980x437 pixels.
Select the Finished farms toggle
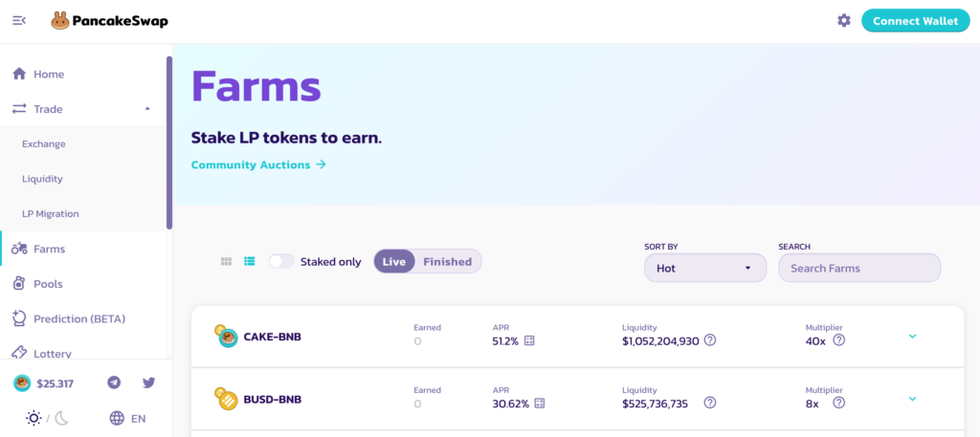[x=447, y=261]
